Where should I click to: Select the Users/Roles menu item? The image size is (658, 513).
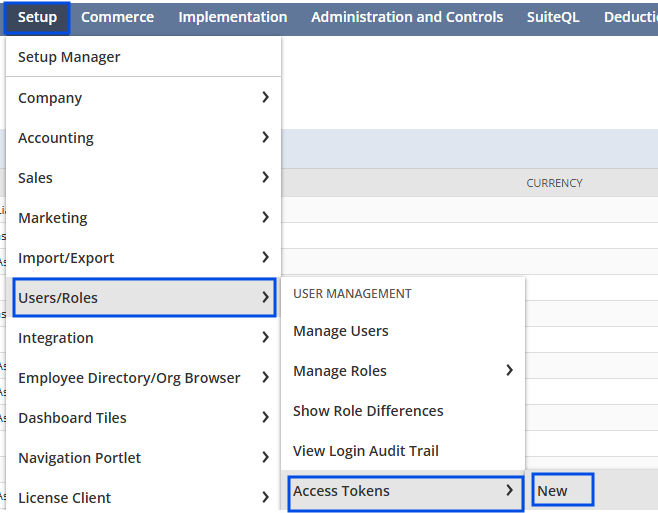144,298
